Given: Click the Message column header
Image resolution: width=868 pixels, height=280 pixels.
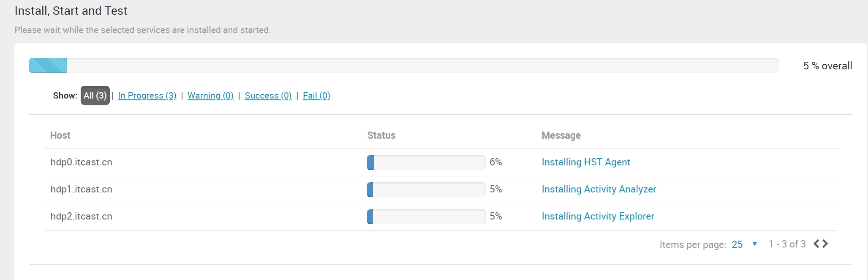Looking at the screenshot, I should point(561,135).
